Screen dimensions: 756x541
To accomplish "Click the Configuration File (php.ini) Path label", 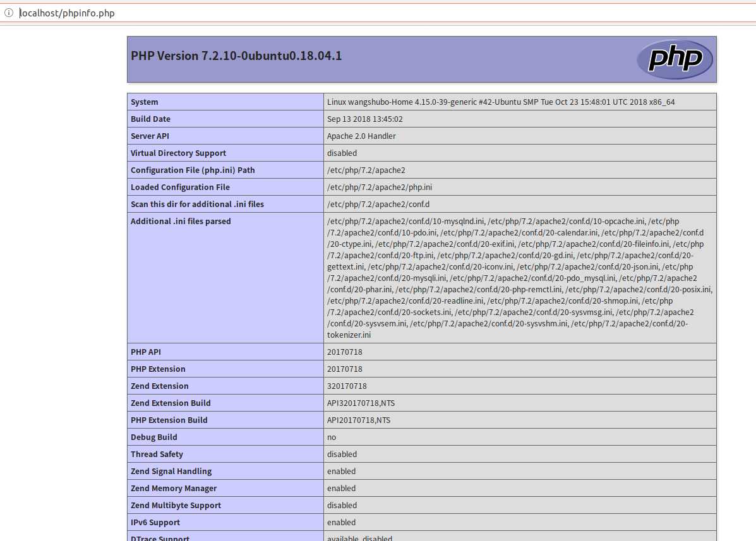I will 193,170.
